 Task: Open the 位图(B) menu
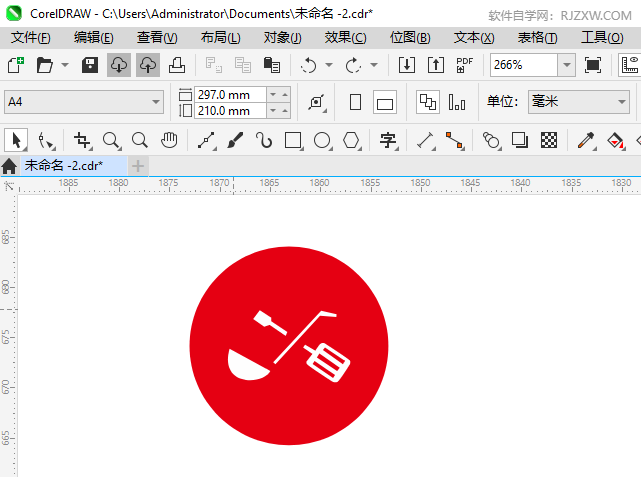tap(410, 38)
